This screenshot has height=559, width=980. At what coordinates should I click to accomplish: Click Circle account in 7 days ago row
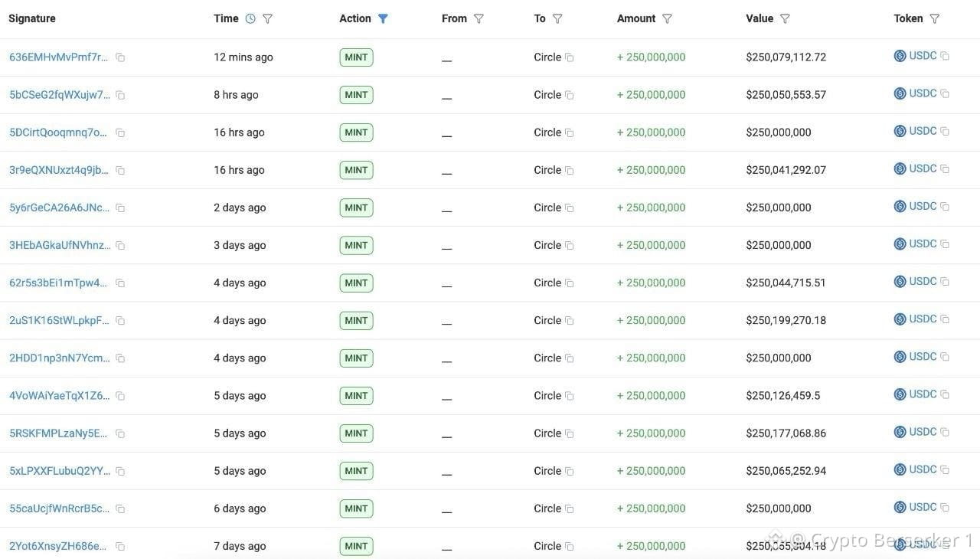(547, 546)
